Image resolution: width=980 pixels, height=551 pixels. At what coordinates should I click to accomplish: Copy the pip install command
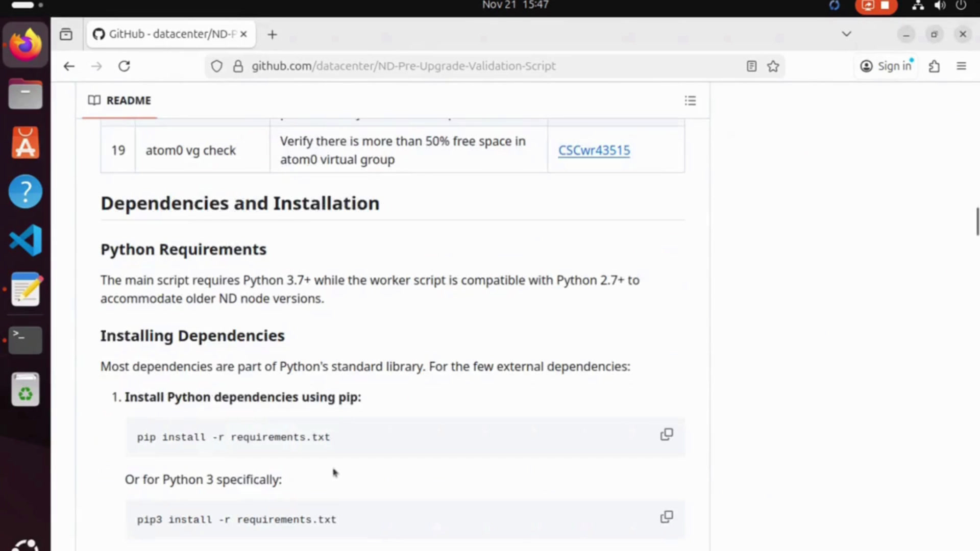point(667,434)
